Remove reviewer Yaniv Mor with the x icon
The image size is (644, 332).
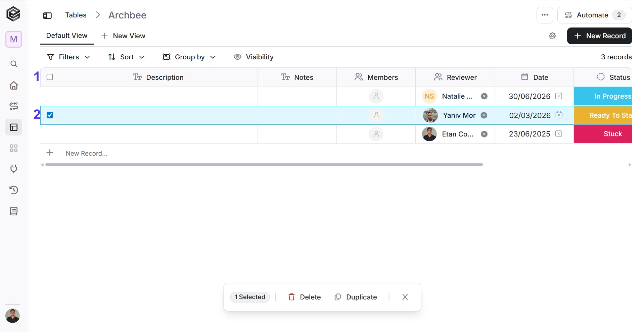(x=484, y=115)
